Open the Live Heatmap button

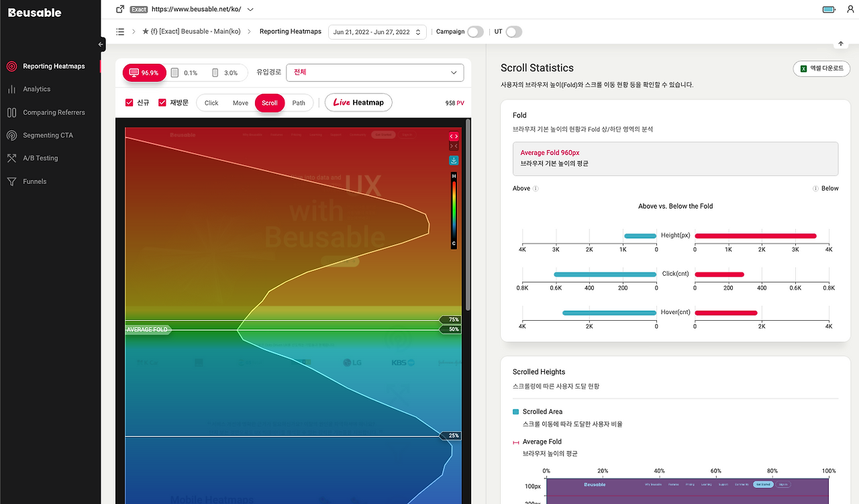coord(358,103)
